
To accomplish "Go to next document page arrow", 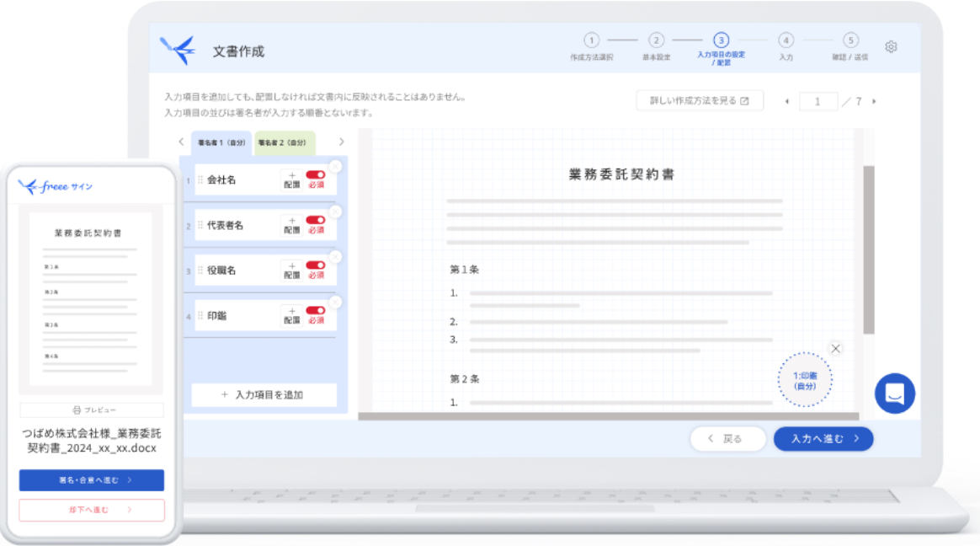I will coord(874,102).
